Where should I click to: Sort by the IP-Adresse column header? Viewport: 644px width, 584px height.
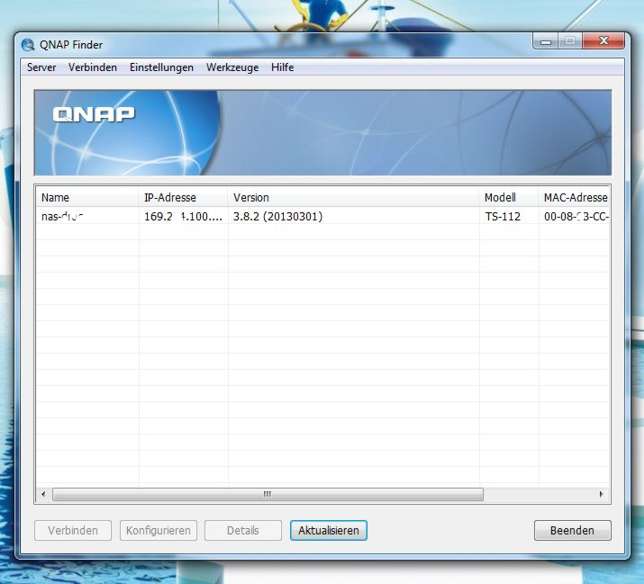(x=184, y=198)
